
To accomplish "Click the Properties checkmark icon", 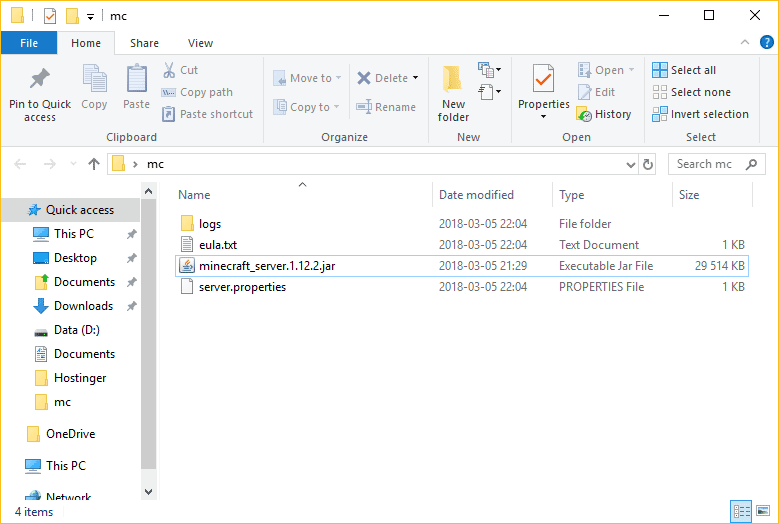I will tap(544, 78).
